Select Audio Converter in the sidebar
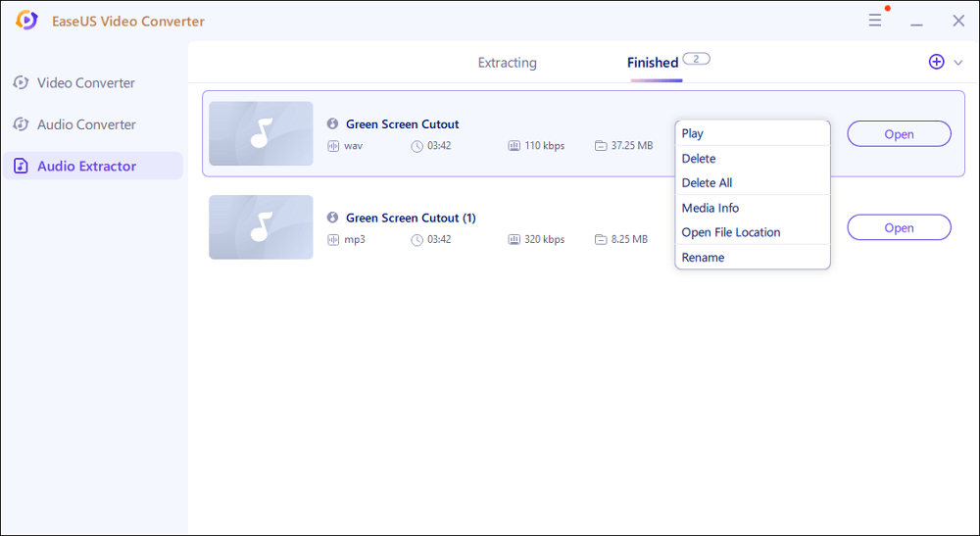Screen dimensions: 980x536 pyautogui.click(x=86, y=124)
